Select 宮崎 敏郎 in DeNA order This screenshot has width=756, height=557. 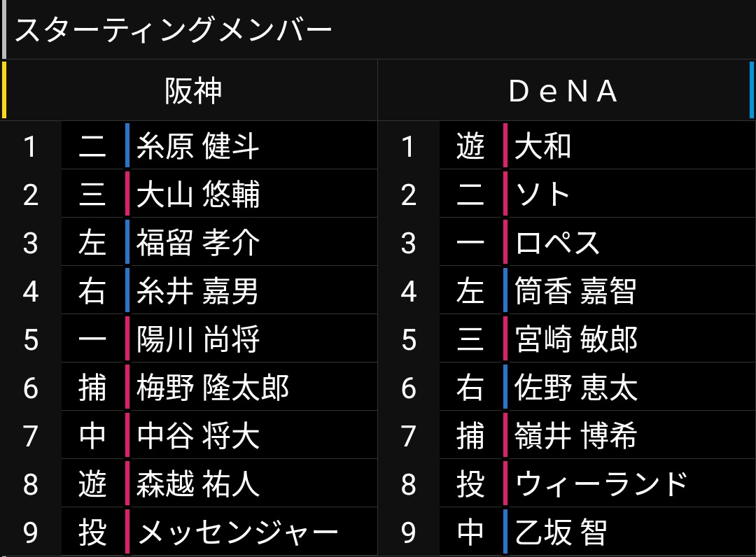point(575,339)
